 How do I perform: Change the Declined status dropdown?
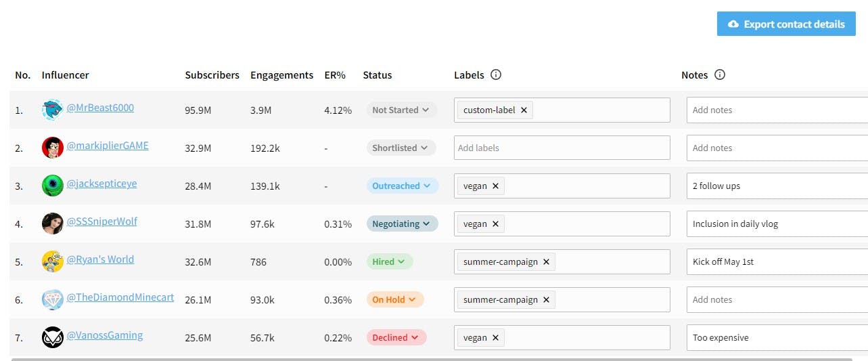pos(396,337)
